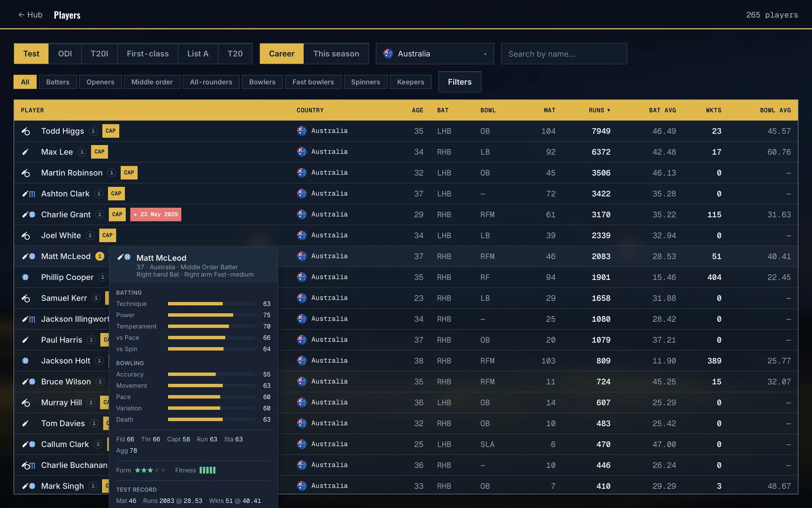Toggle the Bowlers filter chip
Image resolution: width=812 pixels, height=508 pixels.
pos(262,82)
